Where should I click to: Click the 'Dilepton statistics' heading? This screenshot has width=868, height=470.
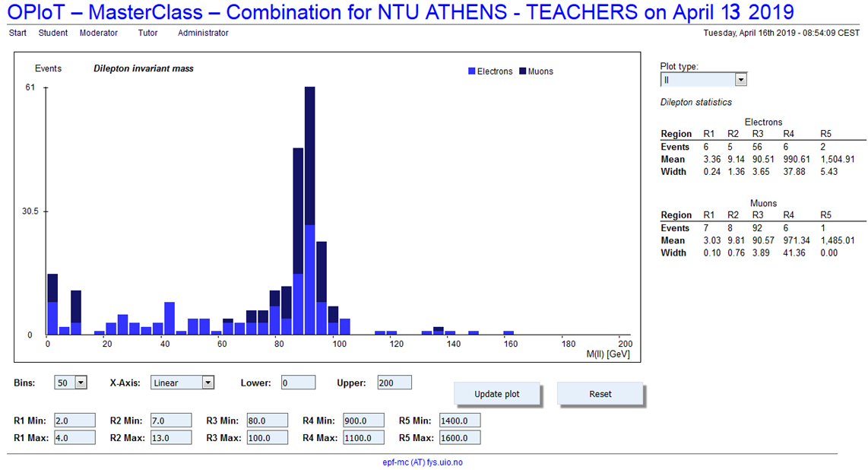point(695,103)
